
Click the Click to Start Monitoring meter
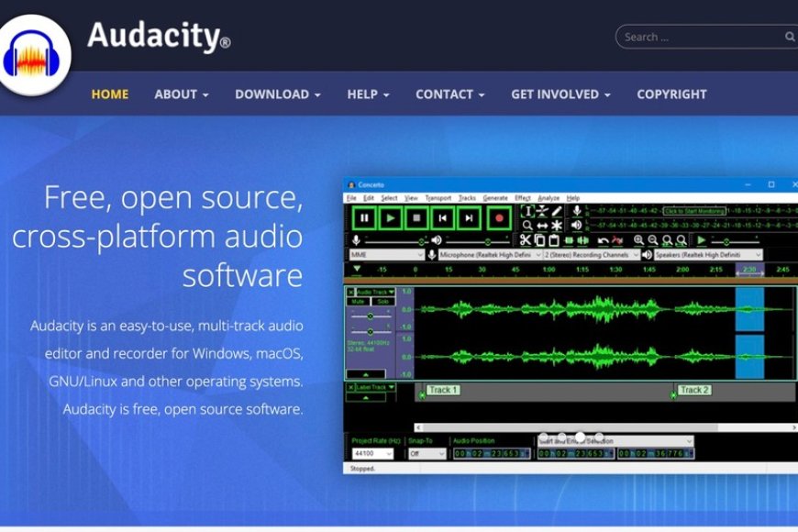[694, 211]
